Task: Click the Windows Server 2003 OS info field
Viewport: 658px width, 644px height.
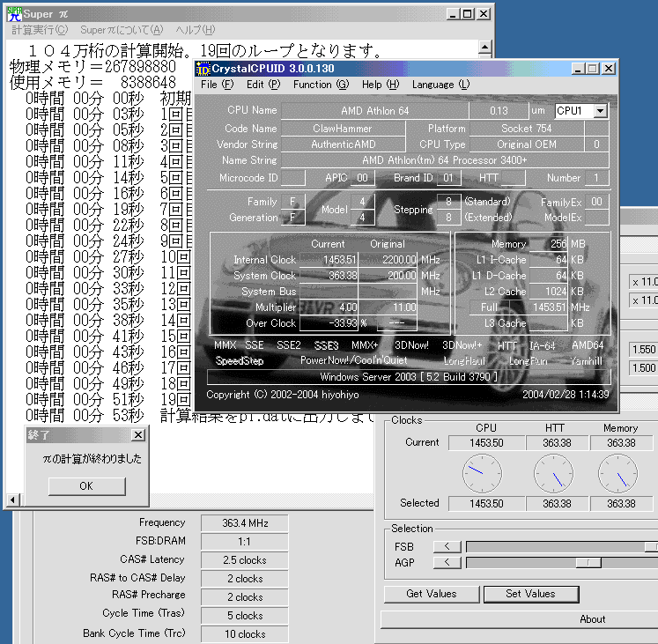Action: coord(409,377)
